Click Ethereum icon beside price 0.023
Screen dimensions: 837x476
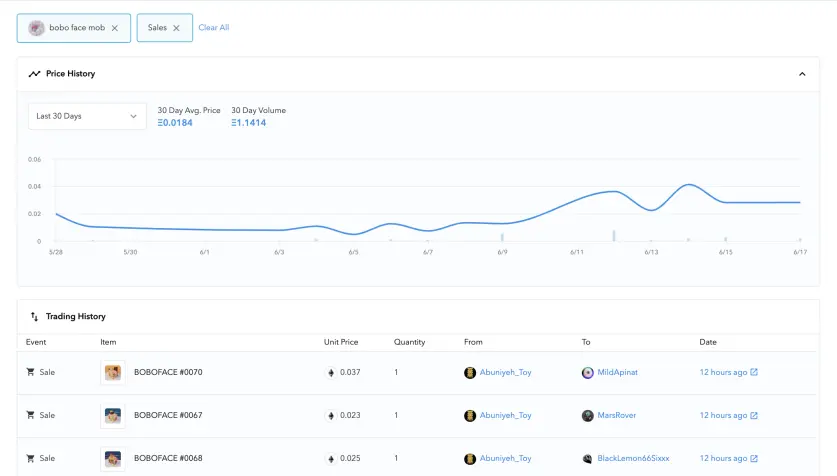[x=331, y=416]
